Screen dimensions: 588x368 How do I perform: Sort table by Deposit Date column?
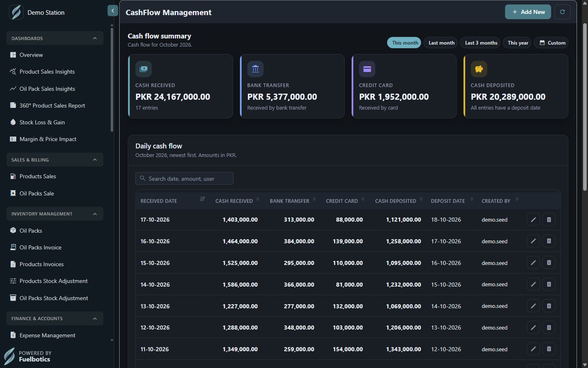pos(452,201)
